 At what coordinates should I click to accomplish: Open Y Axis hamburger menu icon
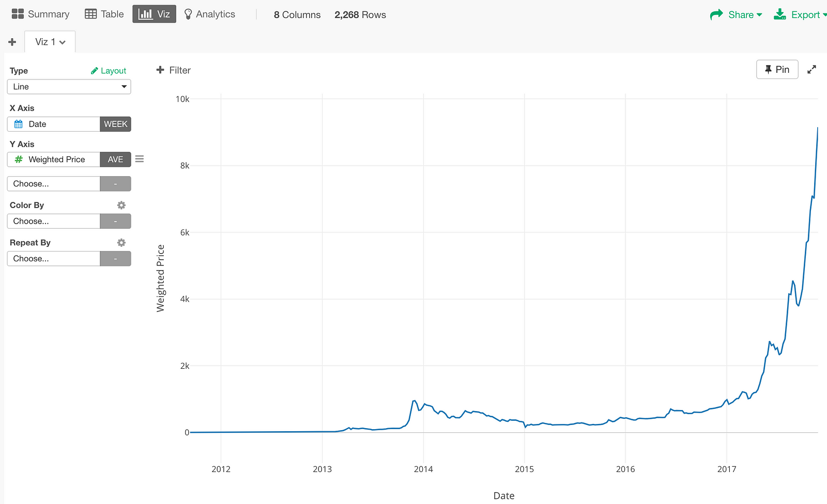point(140,159)
